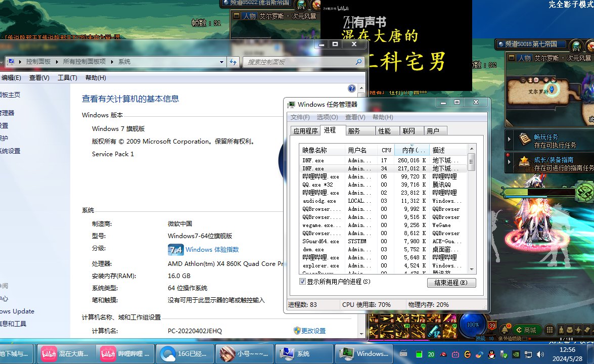Click the 结束进程 button
The image size is (594, 364).
coord(451,283)
